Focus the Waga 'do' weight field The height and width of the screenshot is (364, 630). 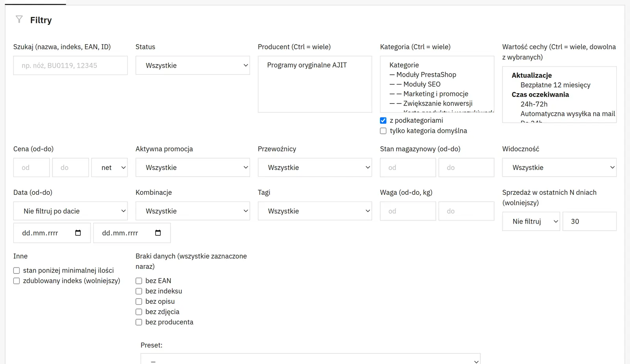tap(466, 211)
